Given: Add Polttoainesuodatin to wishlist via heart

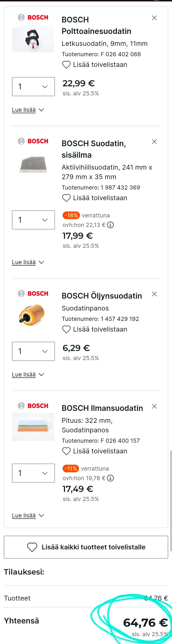Looking at the screenshot, I should [x=66, y=65].
